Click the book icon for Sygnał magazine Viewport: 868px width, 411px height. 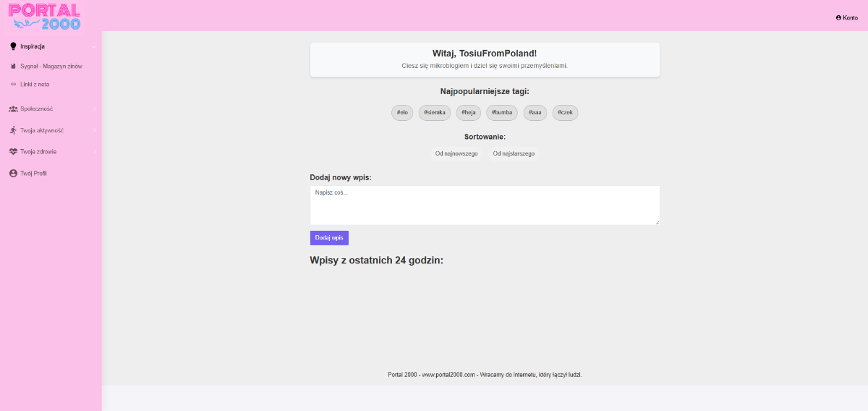click(x=13, y=66)
